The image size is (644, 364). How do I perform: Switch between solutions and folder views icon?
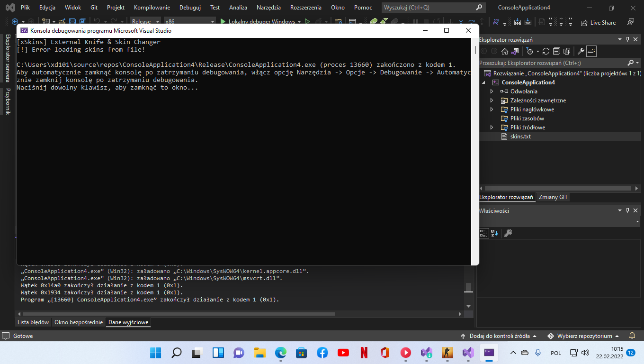pyautogui.click(x=515, y=51)
